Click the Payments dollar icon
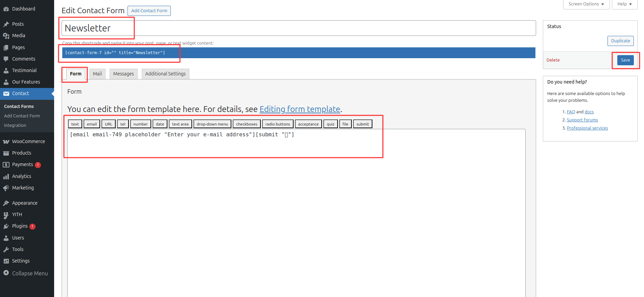This screenshot has width=644, height=297. click(6, 164)
